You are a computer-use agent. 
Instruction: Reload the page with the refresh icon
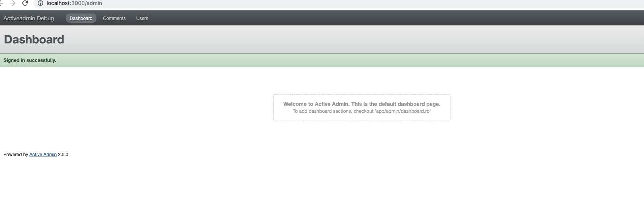tap(25, 3)
